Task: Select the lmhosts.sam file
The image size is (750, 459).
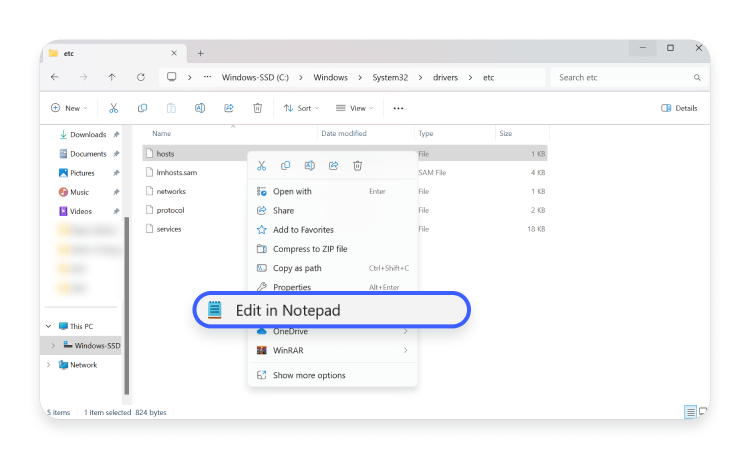Action: [x=176, y=173]
